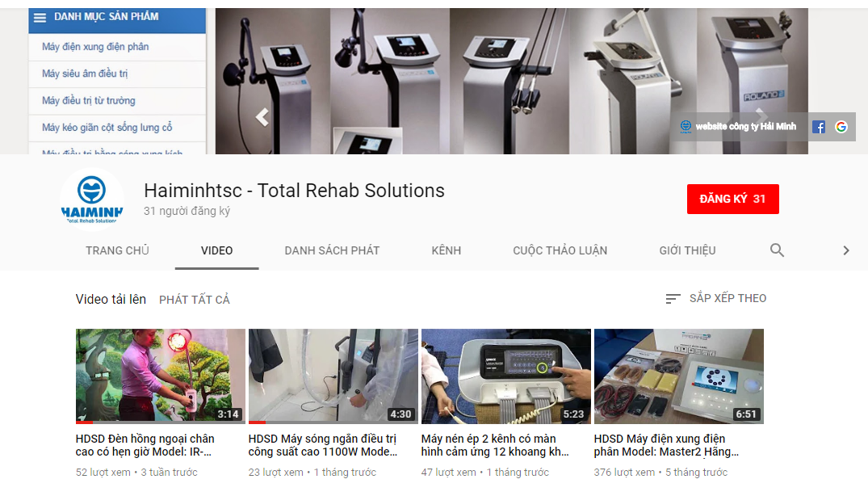Viewport: 868px width, 496px height.
Task: Click the channel search magnifier icon
Action: coord(778,250)
